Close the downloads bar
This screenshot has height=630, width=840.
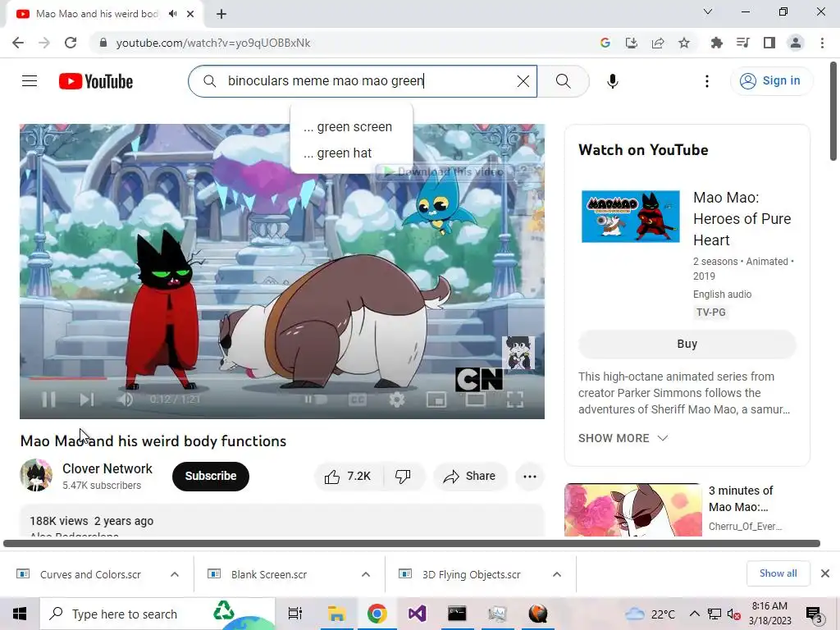click(x=825, y=573)
